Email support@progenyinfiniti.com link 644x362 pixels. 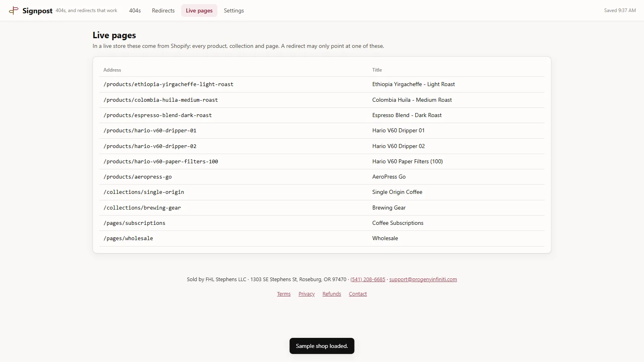(423, 280)
